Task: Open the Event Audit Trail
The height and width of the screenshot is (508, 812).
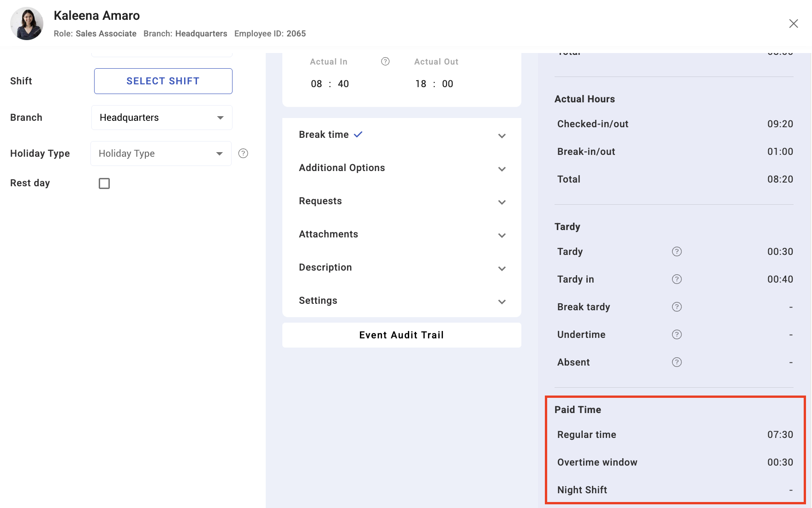Action: tap(402, 335)
